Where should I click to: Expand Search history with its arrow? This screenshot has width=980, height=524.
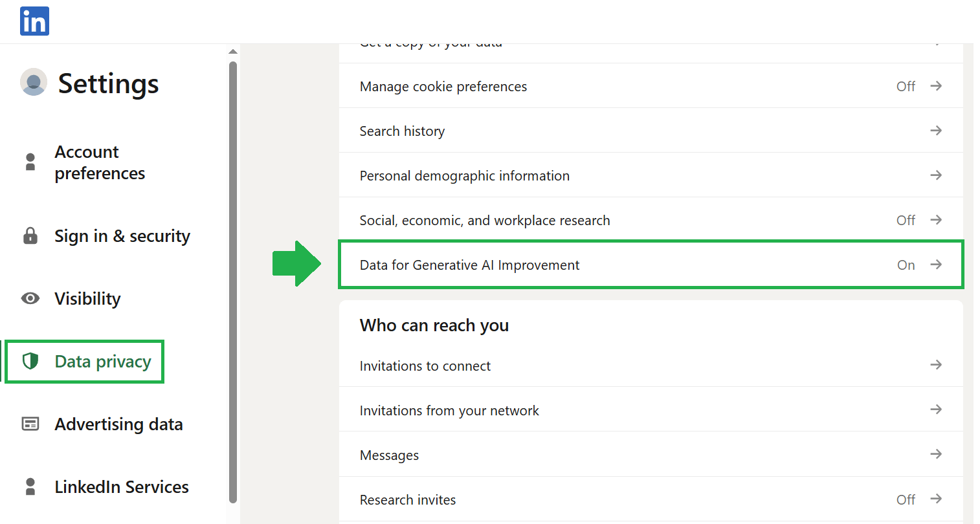936,131
